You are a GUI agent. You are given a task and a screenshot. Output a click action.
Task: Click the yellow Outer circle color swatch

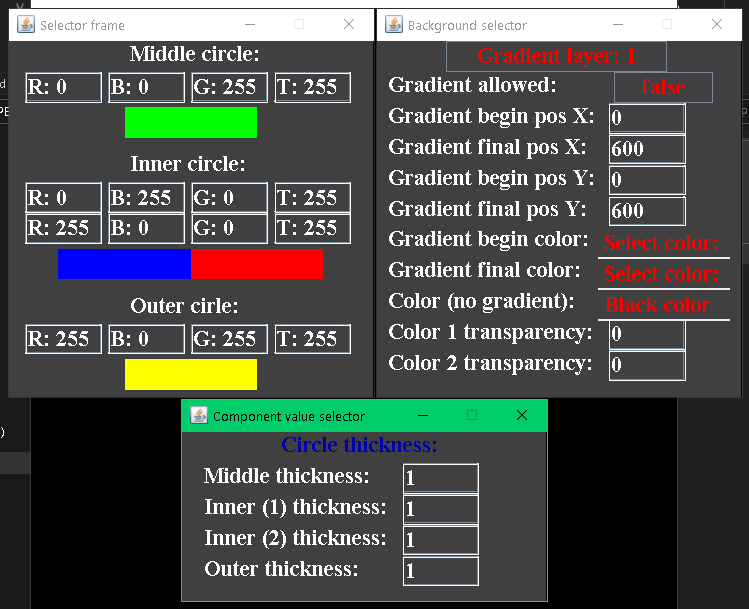(191, 374)
